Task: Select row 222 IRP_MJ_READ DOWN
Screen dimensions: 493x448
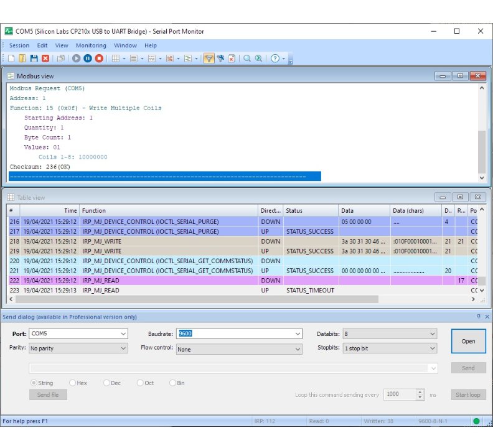Action: click(x=243, y=281)
